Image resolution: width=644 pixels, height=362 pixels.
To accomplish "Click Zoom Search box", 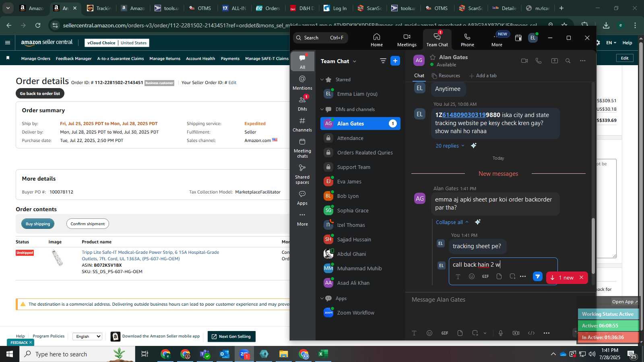I will pos(320,38).
